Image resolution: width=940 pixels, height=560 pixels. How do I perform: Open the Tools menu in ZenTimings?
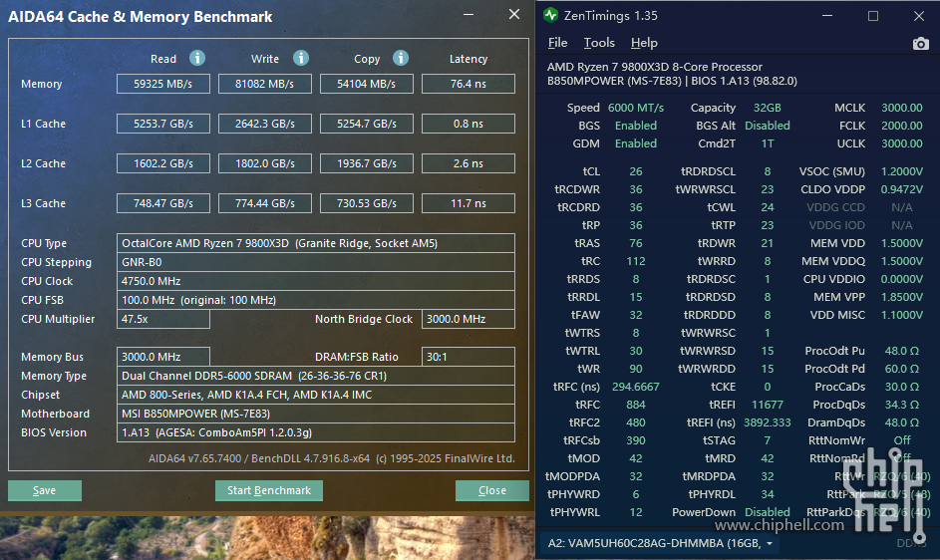click(x=599, y=43)
